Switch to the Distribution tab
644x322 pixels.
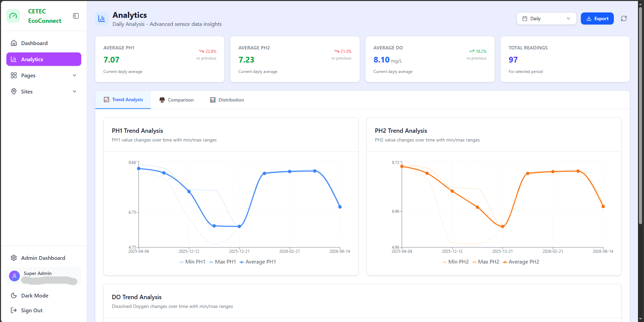tap(227, 100)
